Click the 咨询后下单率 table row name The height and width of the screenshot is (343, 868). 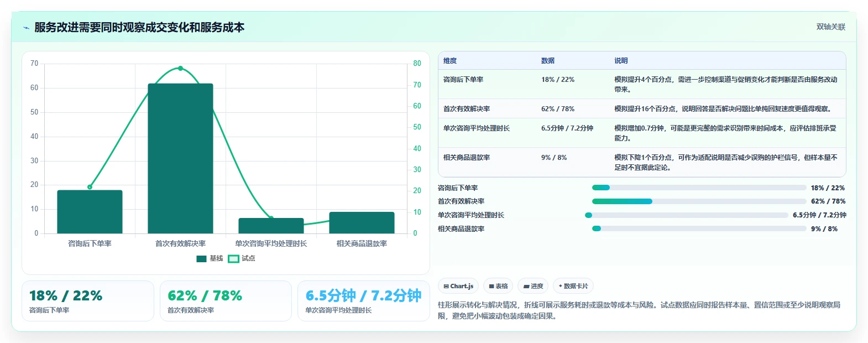(463, 80)
